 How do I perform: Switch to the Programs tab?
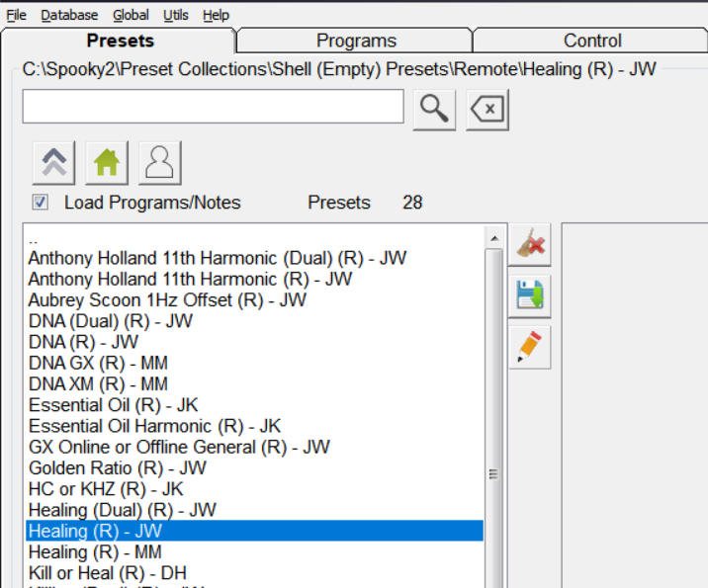pos(356,41)
